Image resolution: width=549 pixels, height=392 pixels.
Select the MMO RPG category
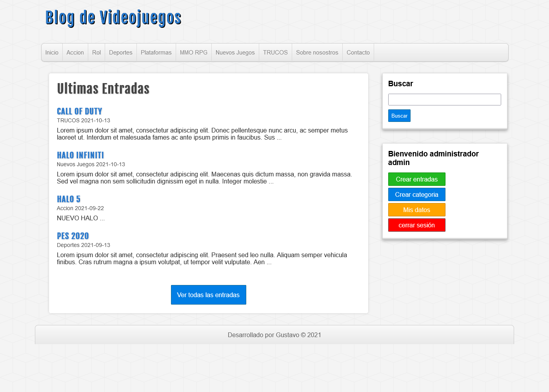point(194,53)
